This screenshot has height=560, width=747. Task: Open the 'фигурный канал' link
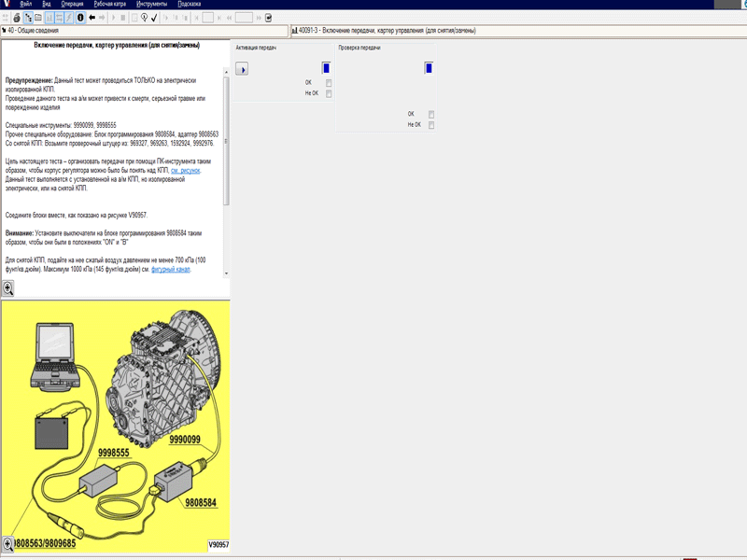point(170,269)
